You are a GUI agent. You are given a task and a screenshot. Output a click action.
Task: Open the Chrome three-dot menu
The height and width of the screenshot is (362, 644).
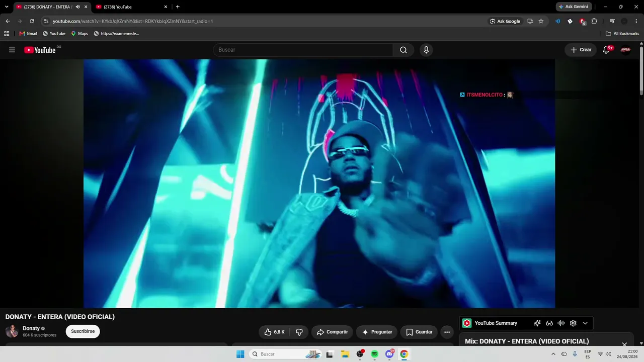pyautogui.click(x=636, y=21)
